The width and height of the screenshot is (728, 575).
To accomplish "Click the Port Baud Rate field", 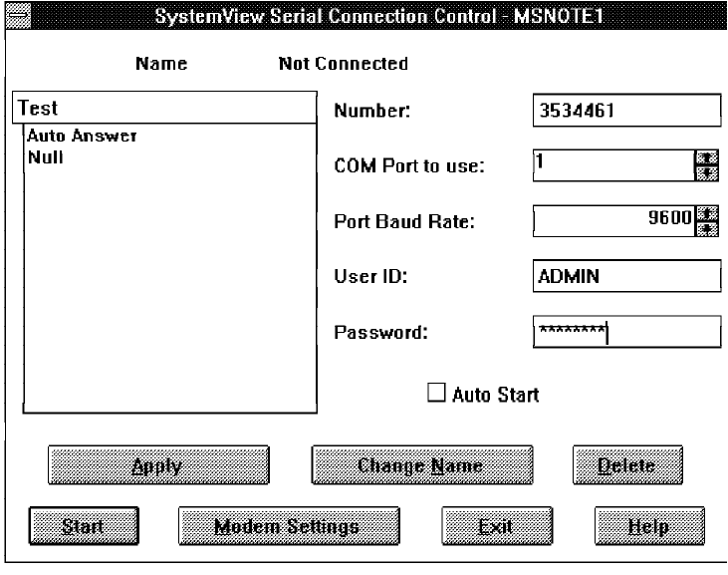I will point(613,221).
